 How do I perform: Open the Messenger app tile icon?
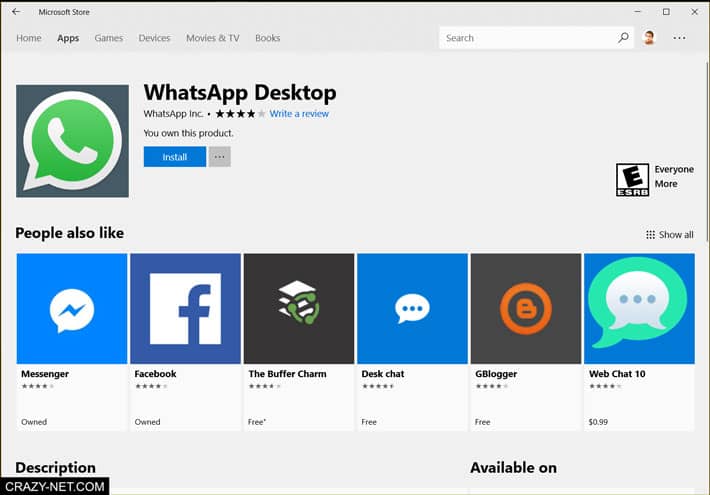[x=72, y=308]
